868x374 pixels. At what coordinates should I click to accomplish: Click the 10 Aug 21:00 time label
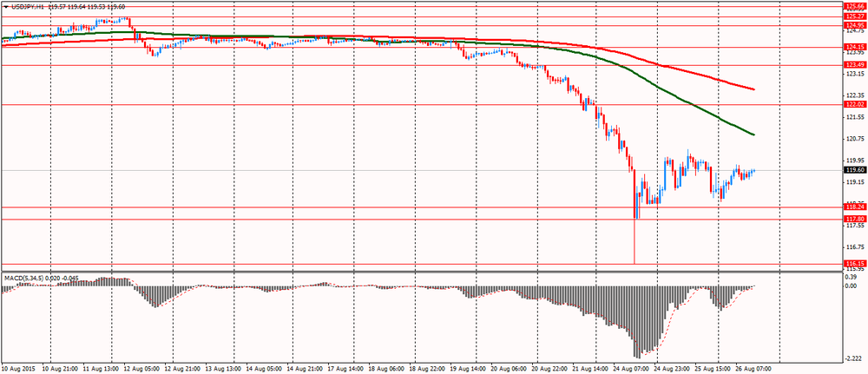59,368
